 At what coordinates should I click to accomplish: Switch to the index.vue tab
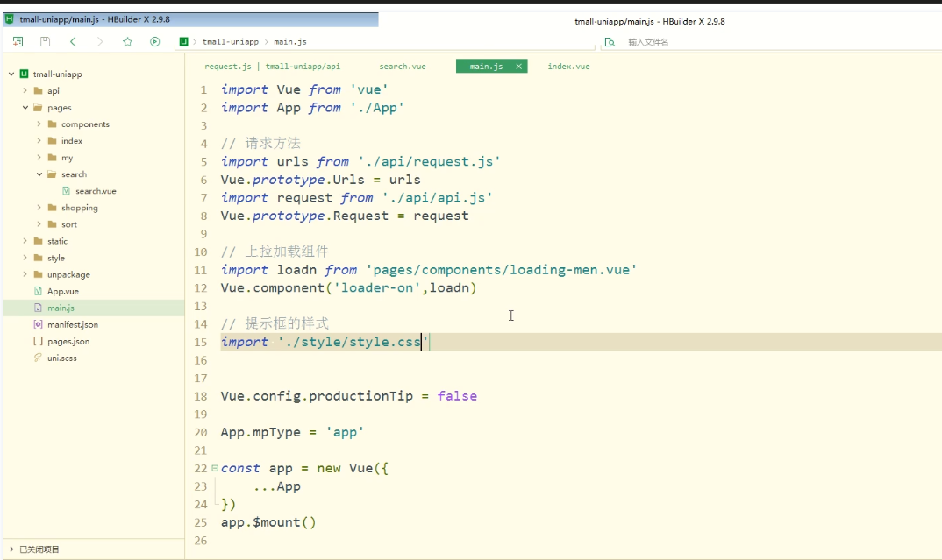(x=568, y=66)
